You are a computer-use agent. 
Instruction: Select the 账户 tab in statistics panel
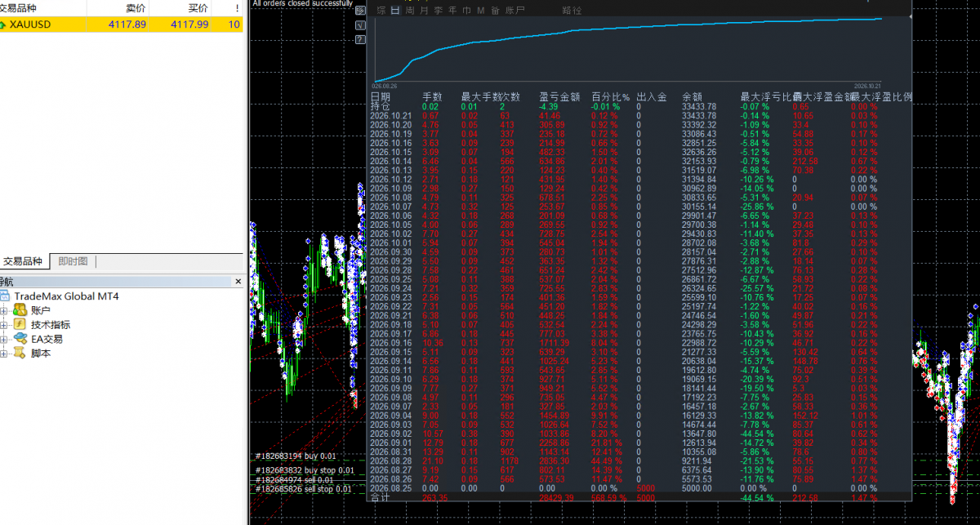tap(515, 11)
